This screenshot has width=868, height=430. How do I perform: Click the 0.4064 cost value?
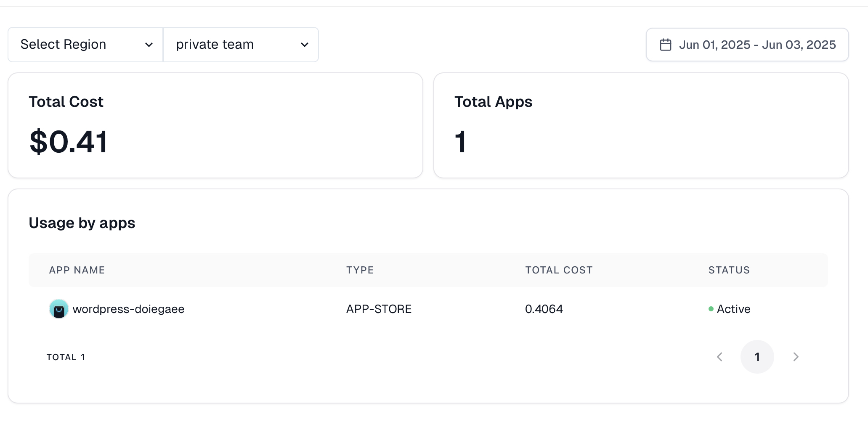(x=544, y=309)
